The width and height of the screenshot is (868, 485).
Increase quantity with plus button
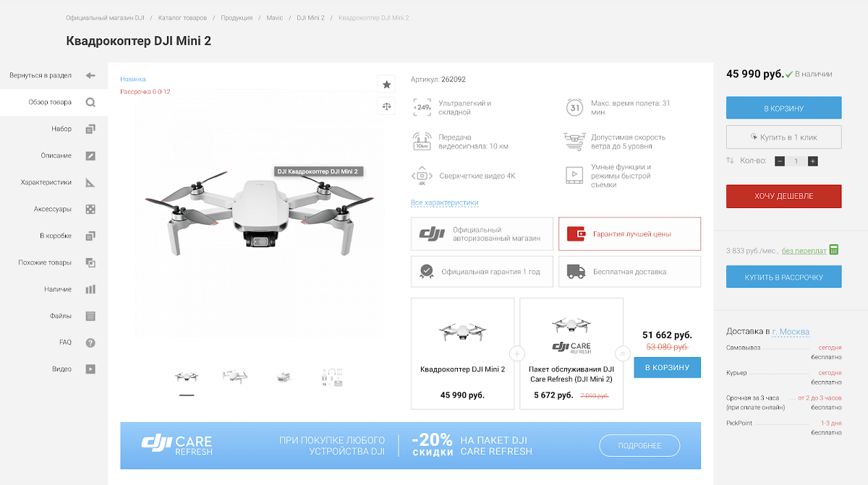[813, 161]
